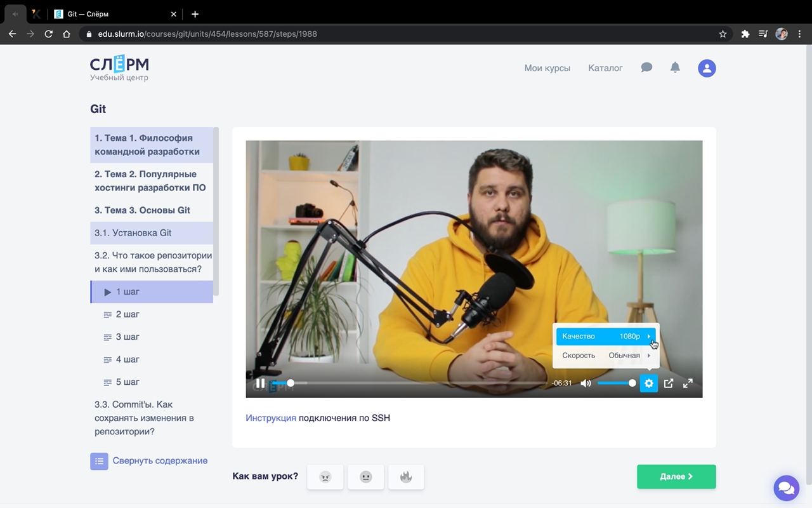Select step 5 шаг
Screen dimensions: 812x508
(x=152, y=382)
